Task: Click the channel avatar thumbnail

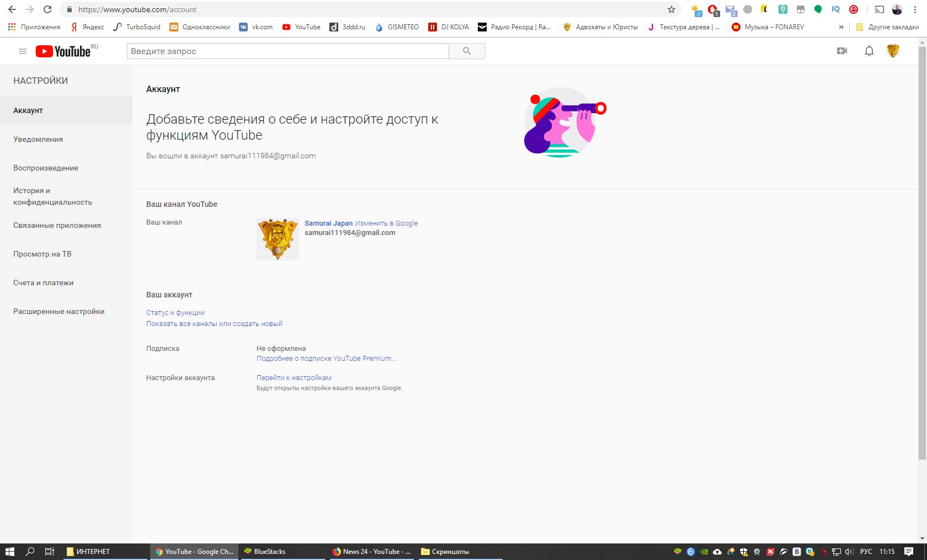Action: pos(278,239)
